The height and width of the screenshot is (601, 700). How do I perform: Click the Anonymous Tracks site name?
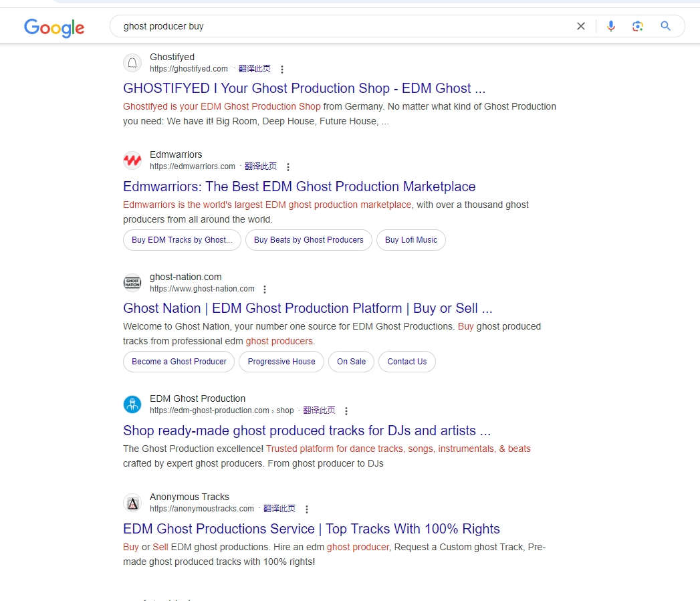coord(189,497)
